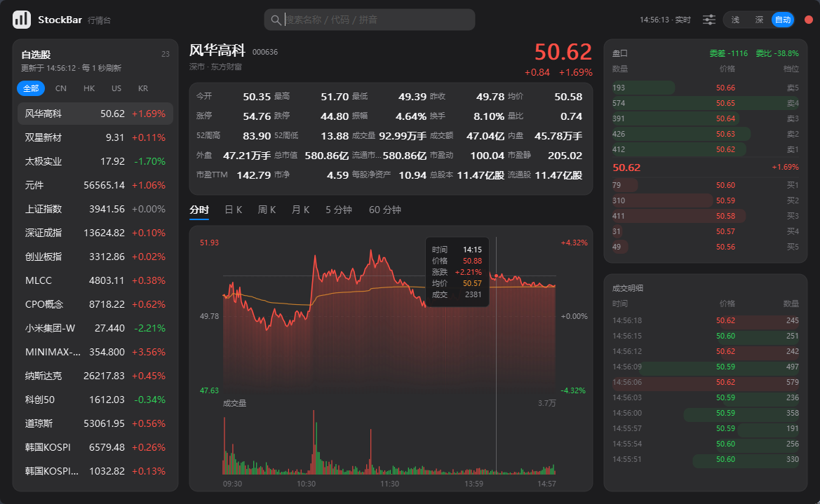Click the 卖5 order at 50.66
820x504 pixels.
[x=706, y=88]
